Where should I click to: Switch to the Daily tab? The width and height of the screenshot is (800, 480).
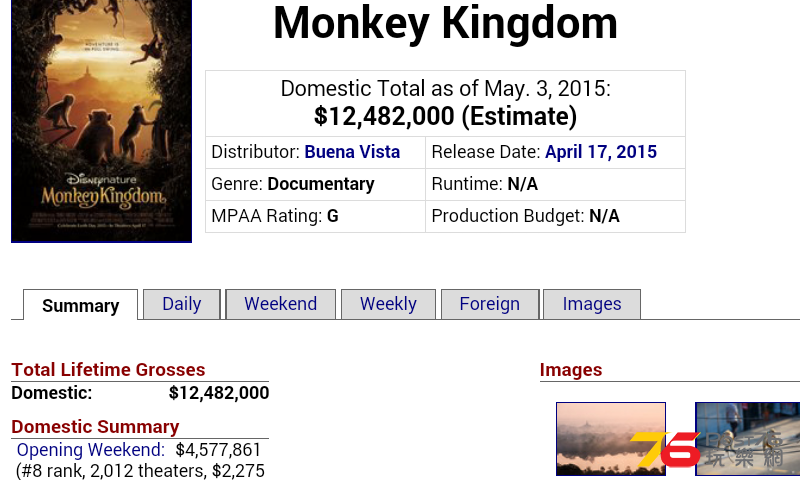pyautogui.click(x=182, y=304)
